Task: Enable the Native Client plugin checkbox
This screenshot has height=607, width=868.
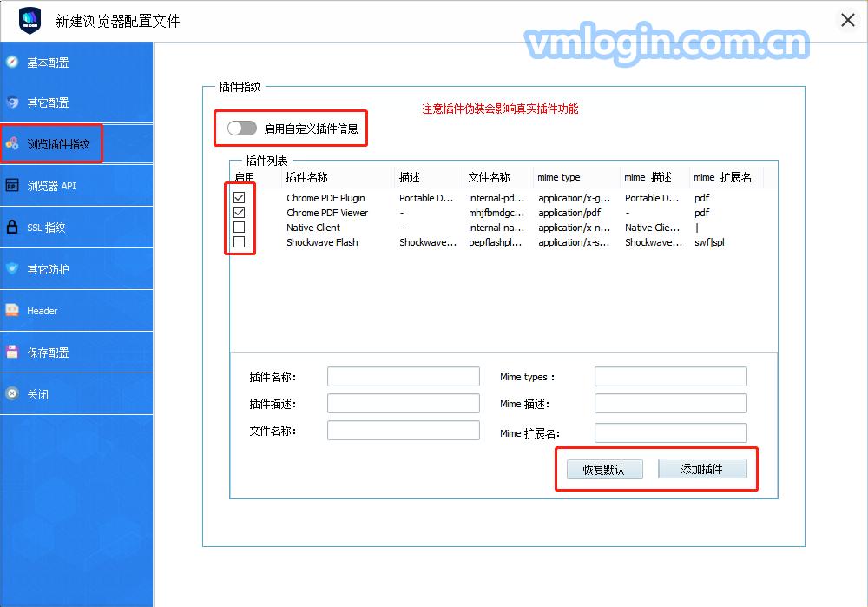Action: (239, 228)
